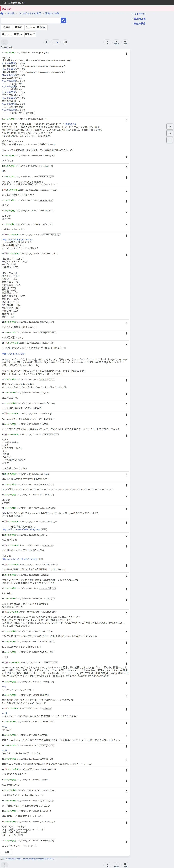Jump to top with double-up arrow button
The image size is (174, 868).
coord(170,127)
